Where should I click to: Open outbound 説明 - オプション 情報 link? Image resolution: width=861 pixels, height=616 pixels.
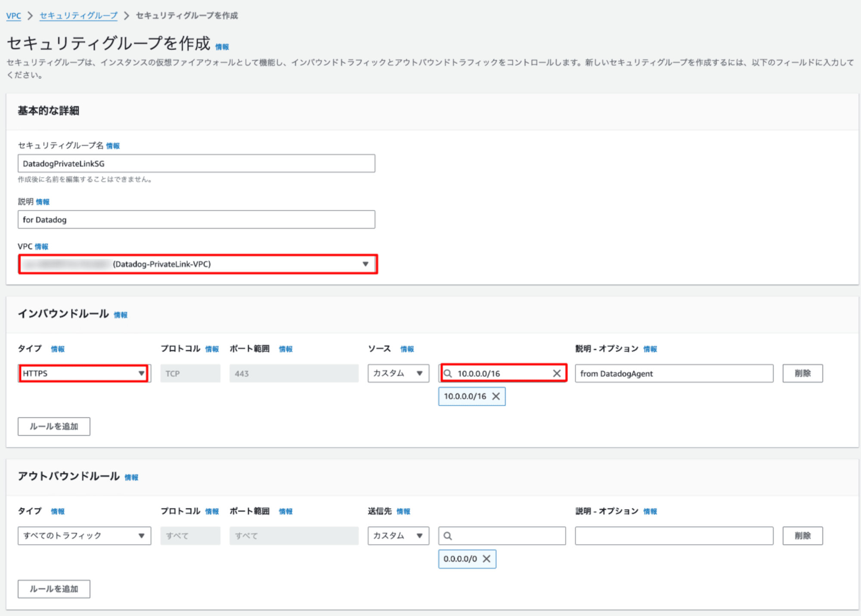click(650, 511)
